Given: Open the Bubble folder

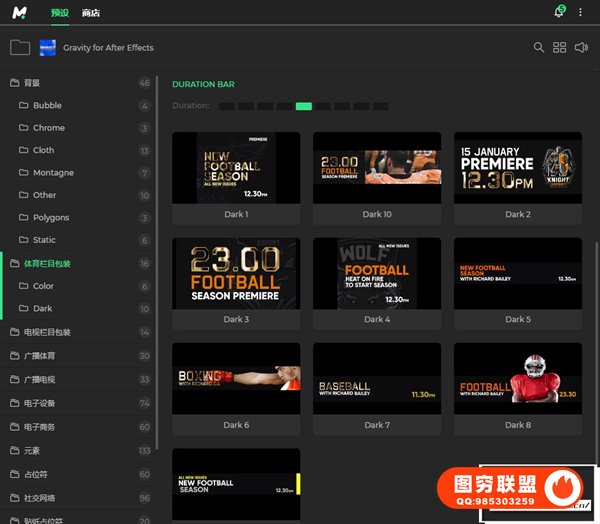Looking at the screenshot, I should (47, 105).
